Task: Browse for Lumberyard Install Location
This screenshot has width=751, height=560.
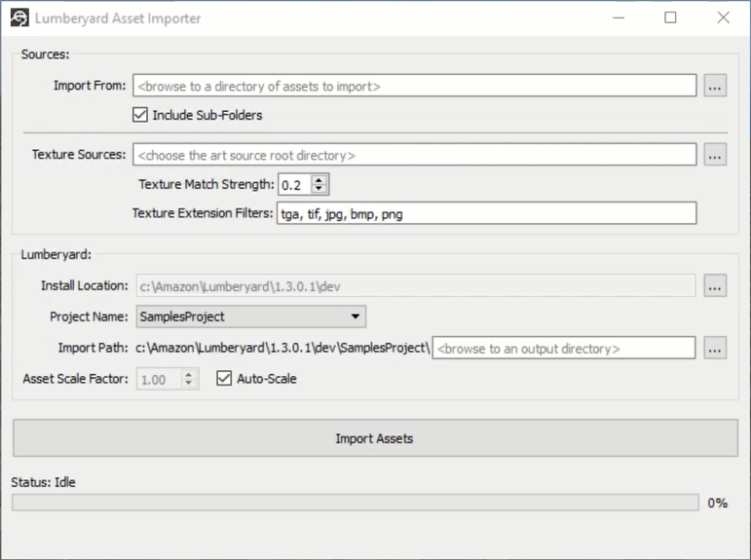Action: coord(715,286)
